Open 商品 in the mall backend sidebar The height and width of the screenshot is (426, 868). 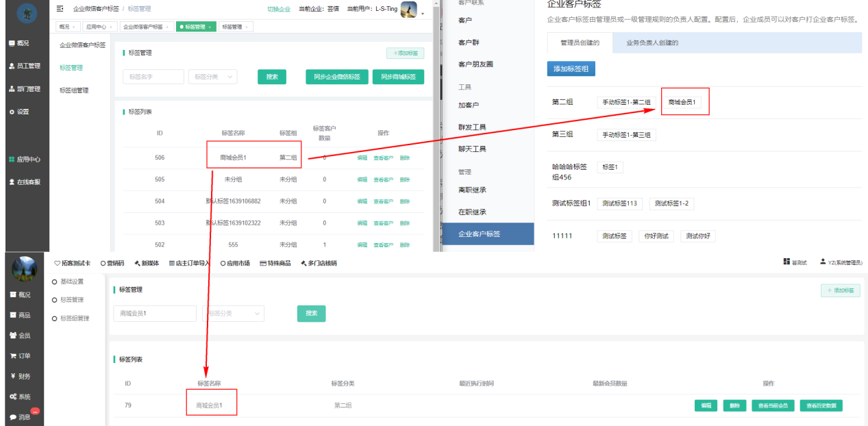click(x=20, y=315)
